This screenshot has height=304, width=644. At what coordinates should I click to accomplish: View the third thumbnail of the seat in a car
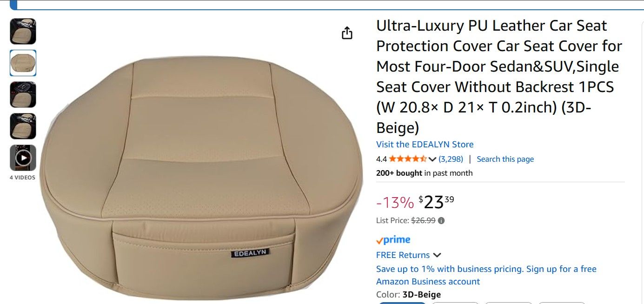tap(23, 95)
